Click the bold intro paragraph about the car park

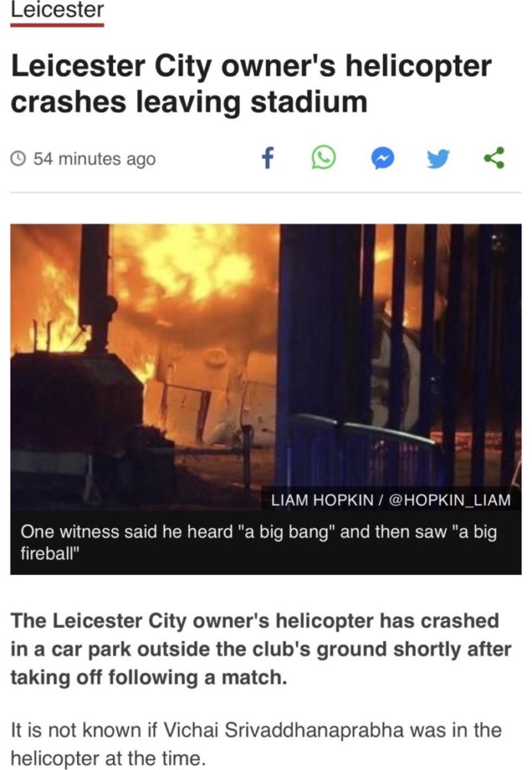261,648
